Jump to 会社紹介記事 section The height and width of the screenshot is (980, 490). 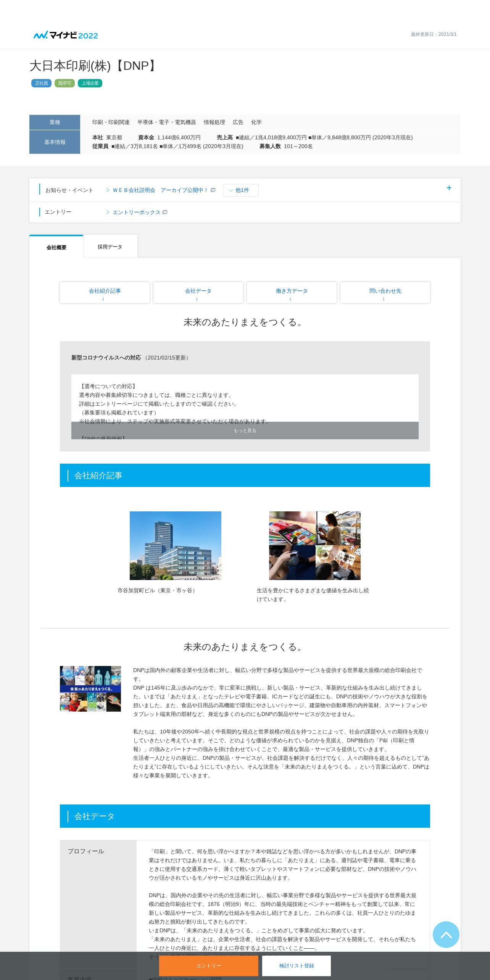tap(105, 292)
